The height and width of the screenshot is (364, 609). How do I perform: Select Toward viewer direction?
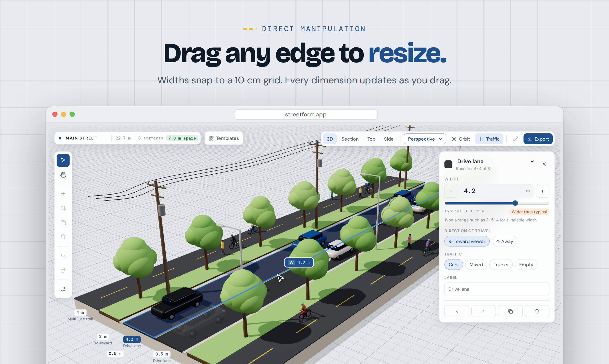click(x=467, y=241)
